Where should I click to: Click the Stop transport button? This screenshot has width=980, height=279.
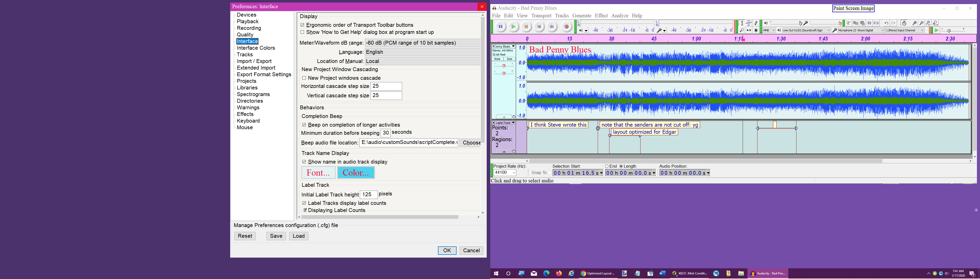[526, 26]
